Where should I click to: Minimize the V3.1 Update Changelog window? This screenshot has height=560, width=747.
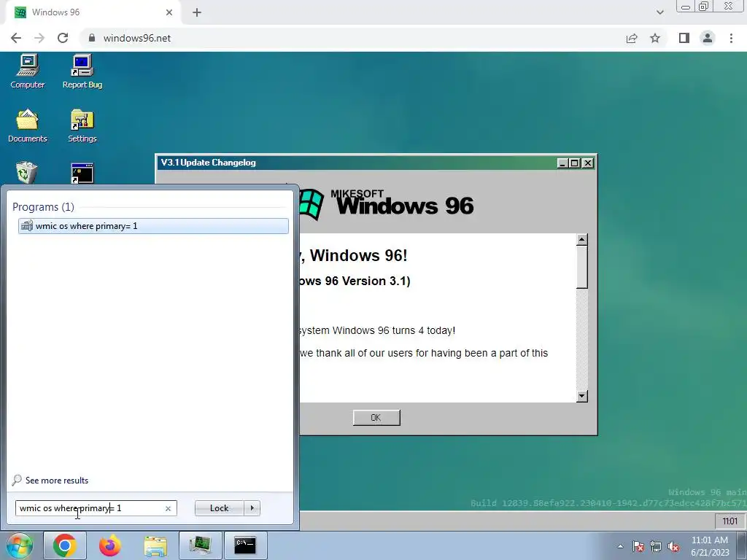pyautogui.click(x=562, y=163)
